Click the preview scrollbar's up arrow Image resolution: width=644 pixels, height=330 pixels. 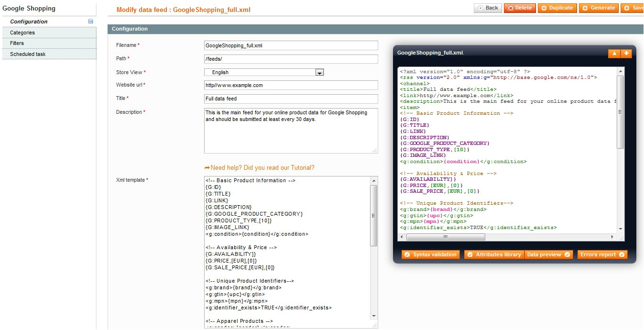(x=621, y=71)
